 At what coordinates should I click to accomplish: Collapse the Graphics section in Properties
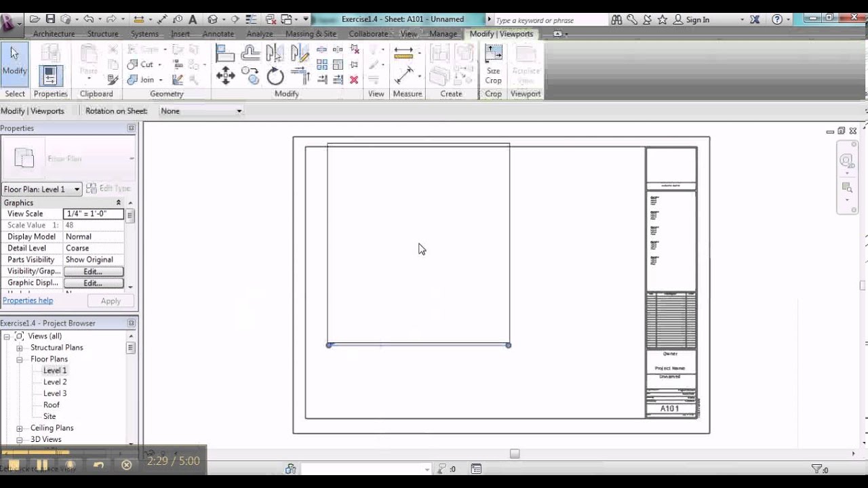click(119, 203)
